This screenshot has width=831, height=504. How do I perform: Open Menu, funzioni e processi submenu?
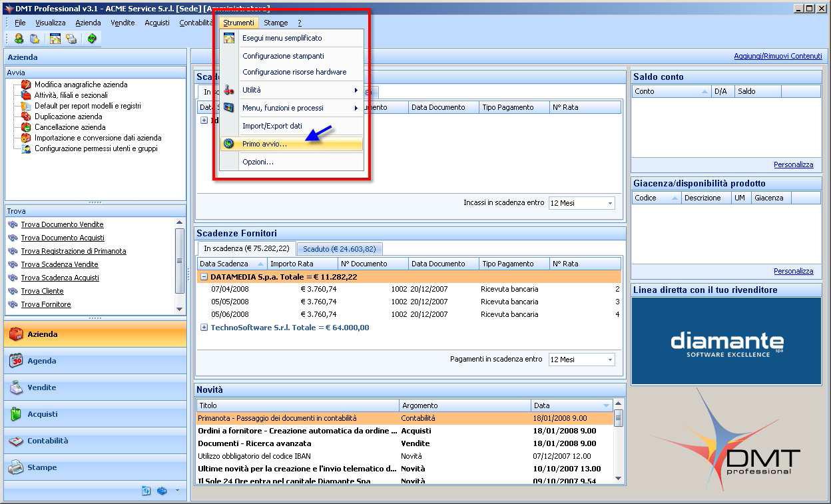[x=292, y=108]
